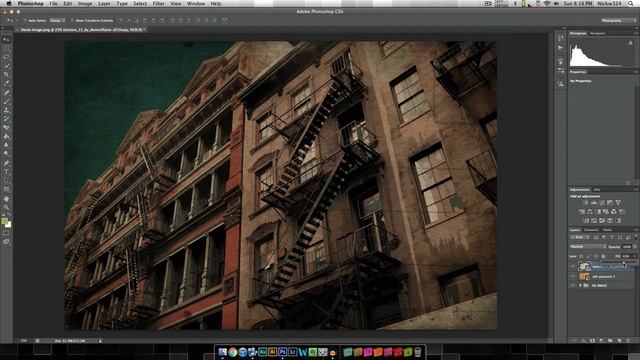Add a Levels adjustment

click(x=594, y=202)
